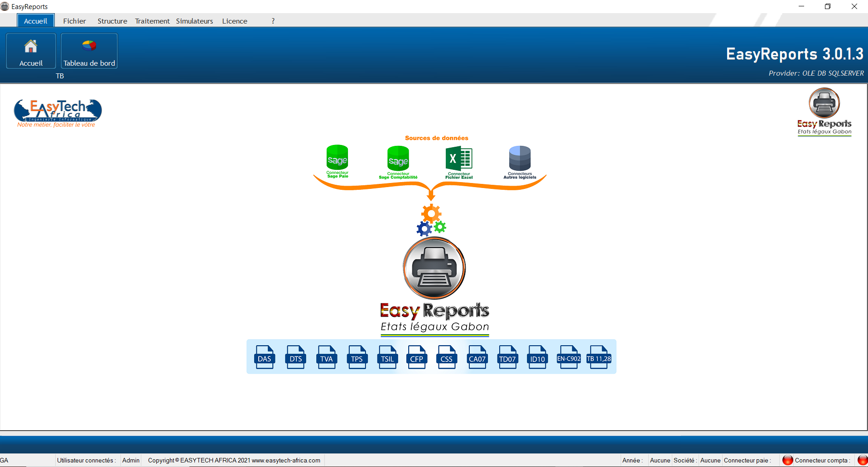This screenshot has width=868, height=467.
Task: Minimize the EasyReports window
Action: [x=801, y=6]
